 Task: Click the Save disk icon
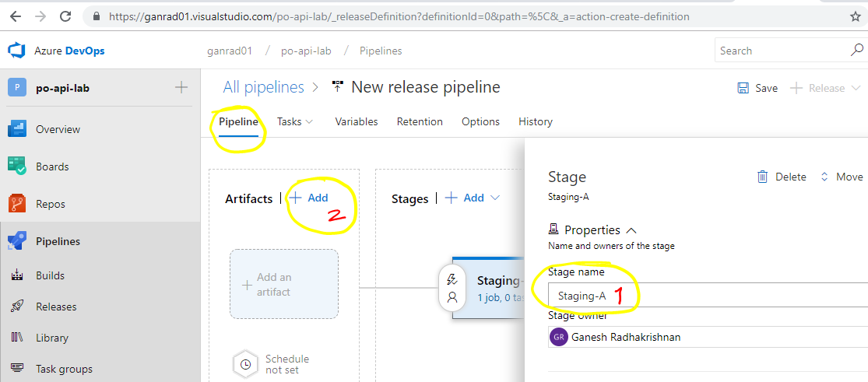[743, 88]
